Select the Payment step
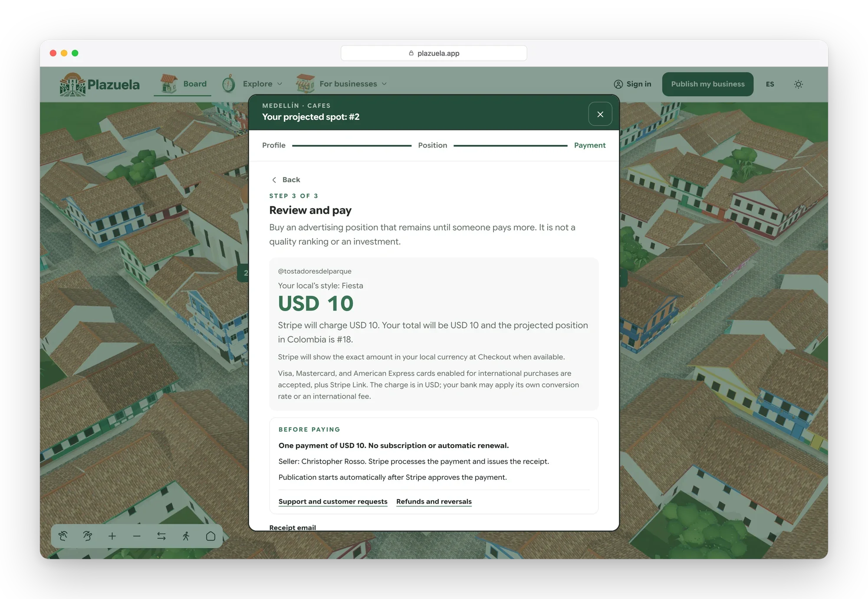 pos(589,145)
